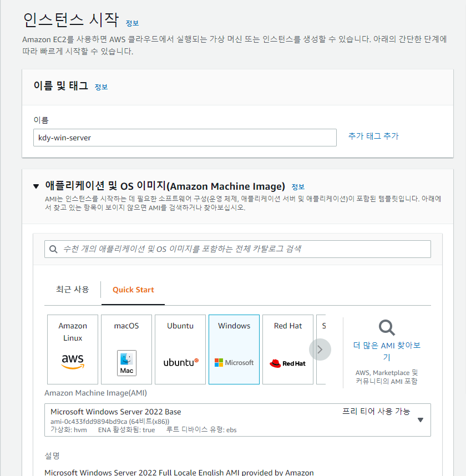Focus the AMI catalog search box
Image resolution: width=466 pixels, height=476 pixels.
tap(237, 249)
